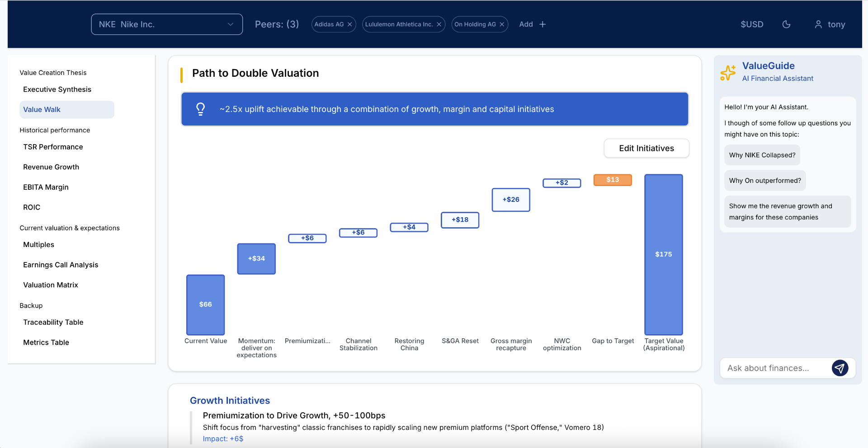868x448 pixels.
Task: Click the orange $13 Gap to Target bar
Action: click(x=613, y=180)
